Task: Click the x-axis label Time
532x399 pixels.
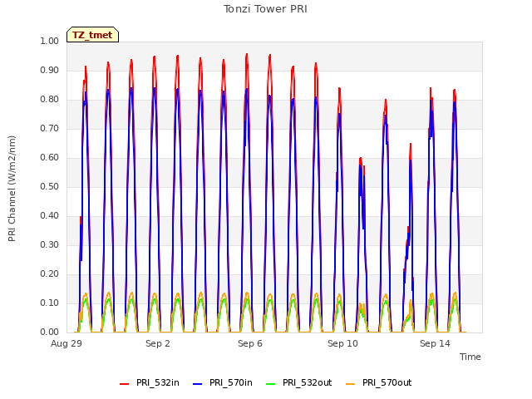Action: point(470,357)
